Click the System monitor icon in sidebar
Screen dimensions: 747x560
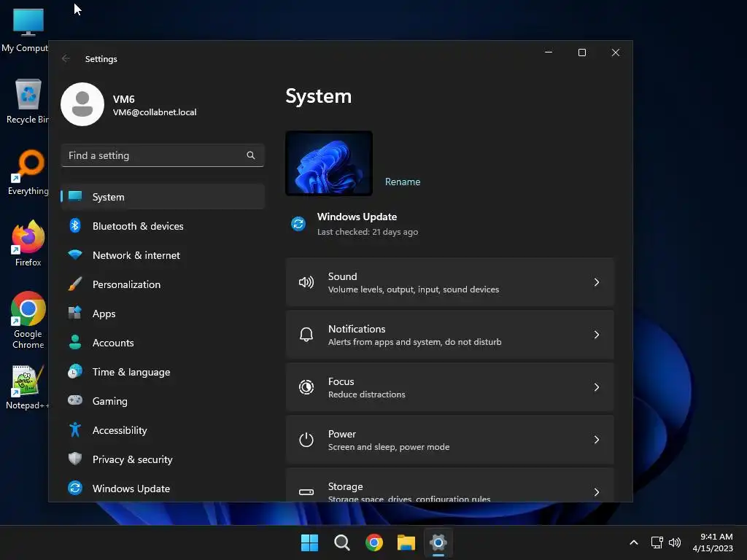click(75, 196)
